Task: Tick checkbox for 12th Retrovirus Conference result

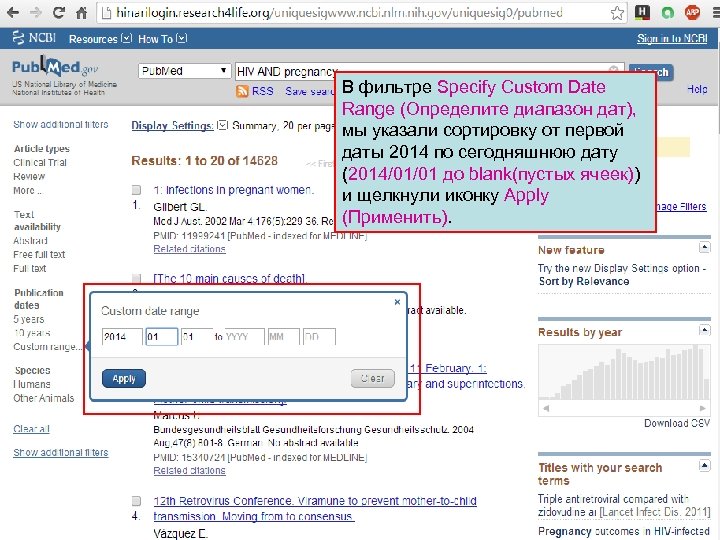Action: tap(136, 501)
